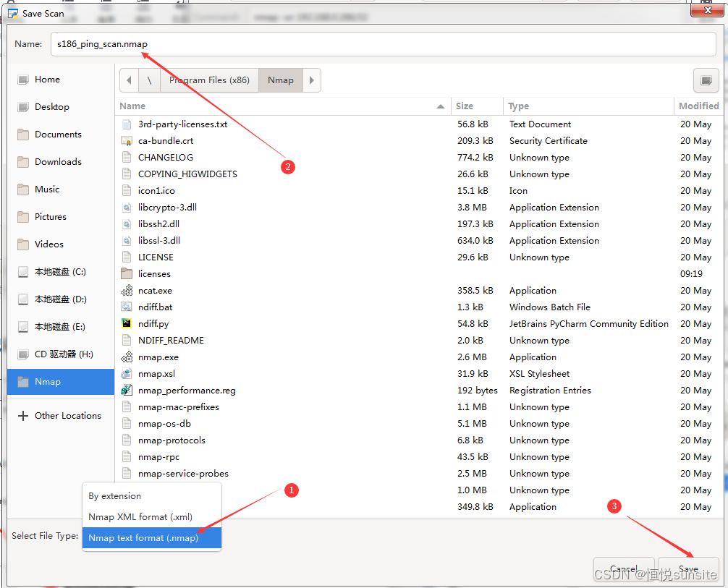Click the Videos folder icon

point(22,244)
